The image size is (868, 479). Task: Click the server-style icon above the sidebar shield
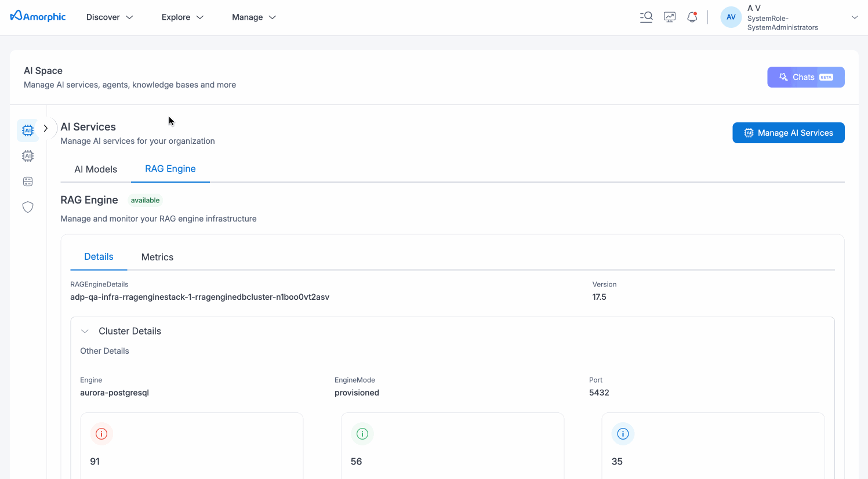click(x=28, y=182)
